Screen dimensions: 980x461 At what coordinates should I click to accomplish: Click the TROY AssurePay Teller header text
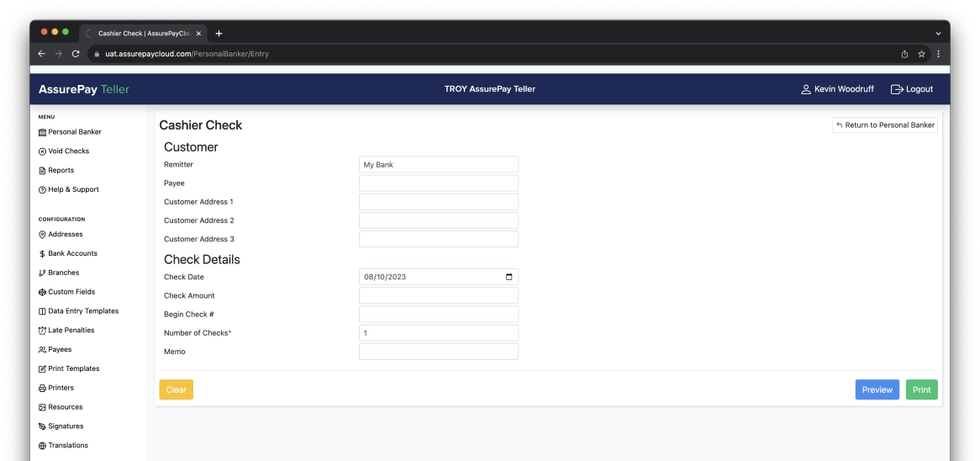[490, 89]
